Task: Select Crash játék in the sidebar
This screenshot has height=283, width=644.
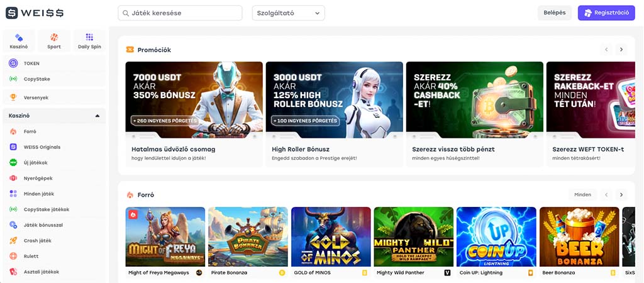Action: click(x=54, y=241)
